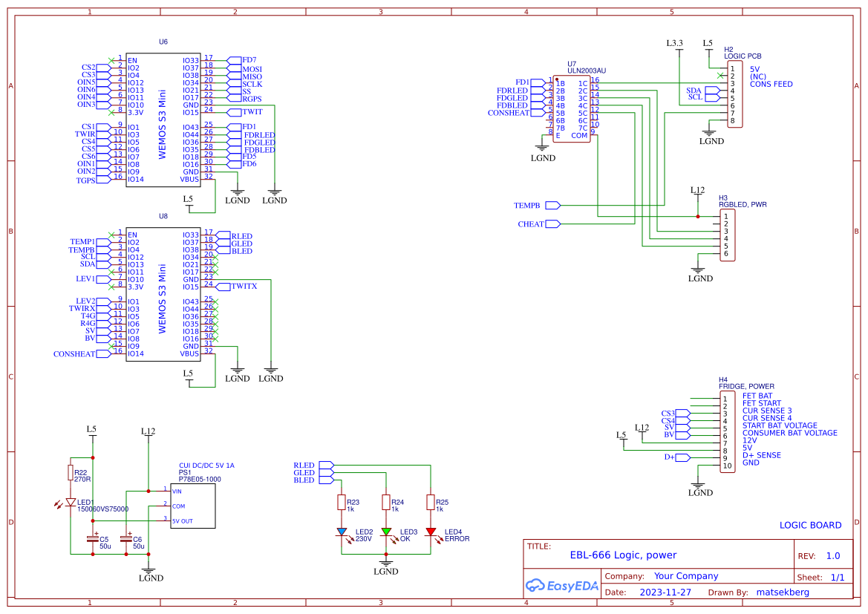Select the H3 RGBLED, PWR header
This screenshot has height=614, width=868.
coord(728,236)
